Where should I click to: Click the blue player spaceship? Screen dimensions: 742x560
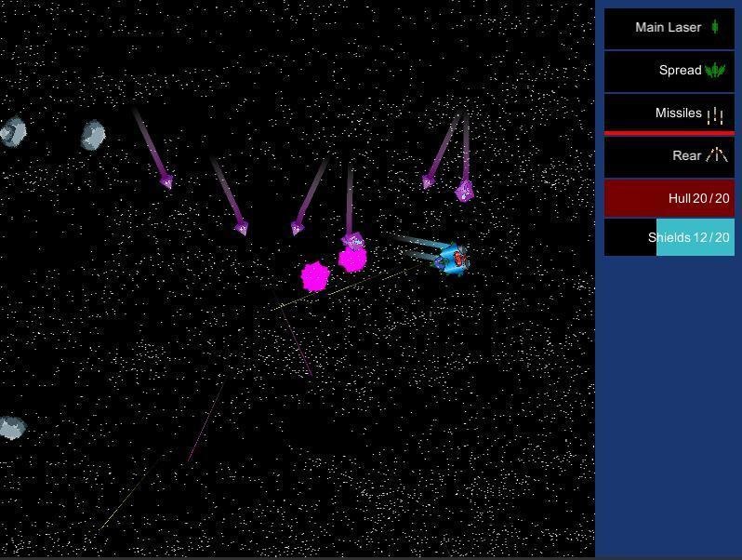(453, 259)
